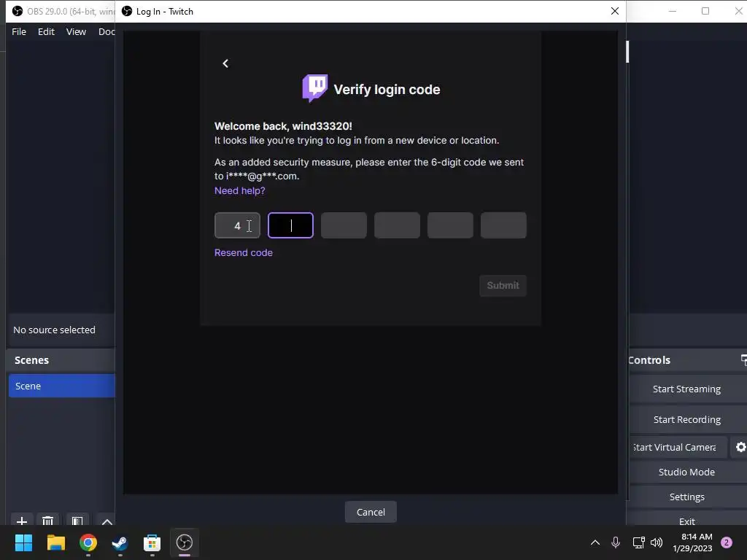This screenshot has height=560, width=747.
Task: Click the Need help? link
Action: coord(239,190)
